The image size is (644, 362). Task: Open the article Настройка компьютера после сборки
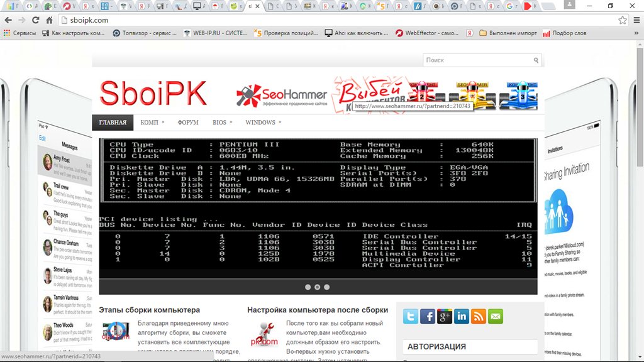point(317,310)
